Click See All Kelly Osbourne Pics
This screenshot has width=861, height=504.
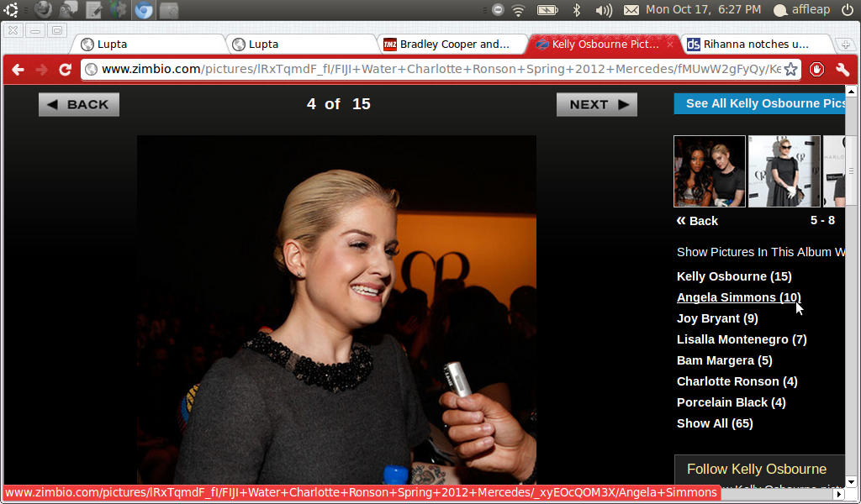click(x=759, y=103)
